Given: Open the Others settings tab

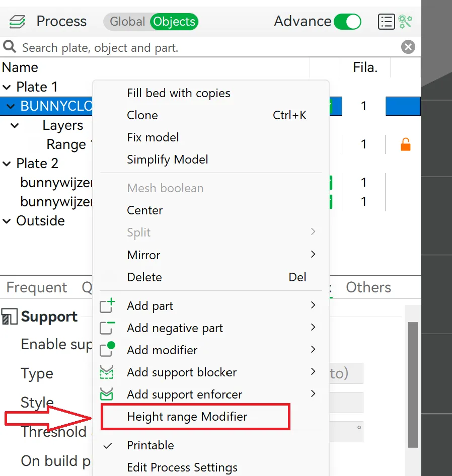Looking at the screenshot, I should pyautogui.click(x=368, y=287).
